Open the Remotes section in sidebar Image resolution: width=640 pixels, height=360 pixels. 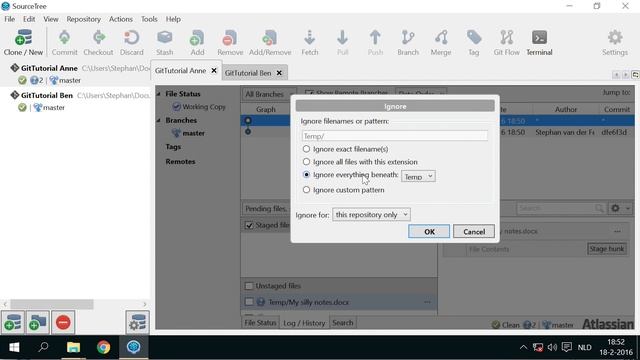pos(180,162)
